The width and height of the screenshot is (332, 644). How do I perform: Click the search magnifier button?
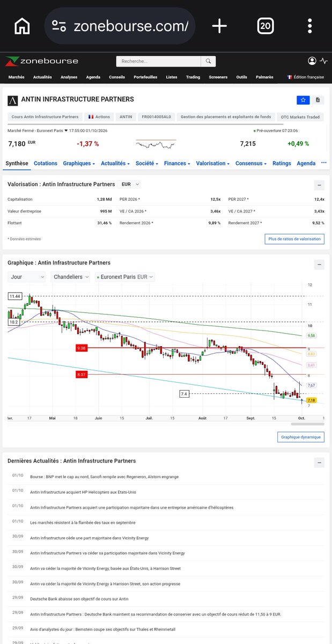pos(209,61)
